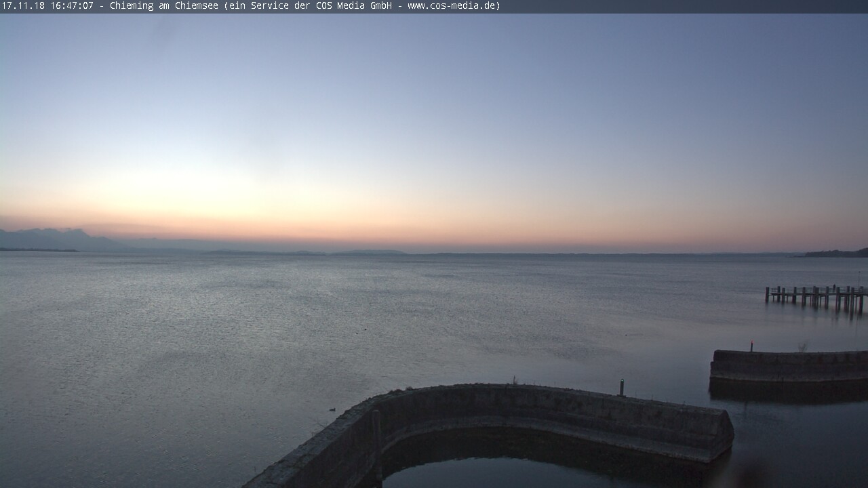Click the COS Media GmbH text
The height and width of the screenshot is (488, 868).
[x=353, y=6]
